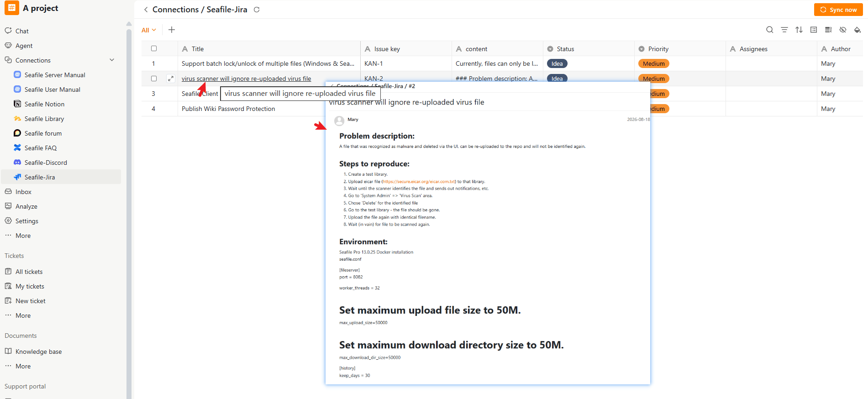Viewport: 868px width, 399px height.
Task: Click the Medium priority badge for KAN-2
Action: tap(654, 79)
